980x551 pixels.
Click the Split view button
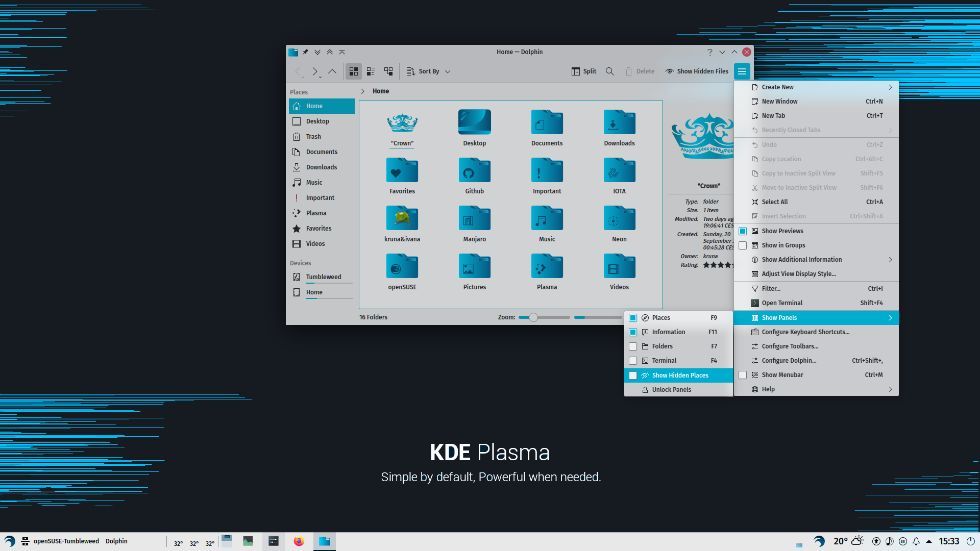click(584, 71)
